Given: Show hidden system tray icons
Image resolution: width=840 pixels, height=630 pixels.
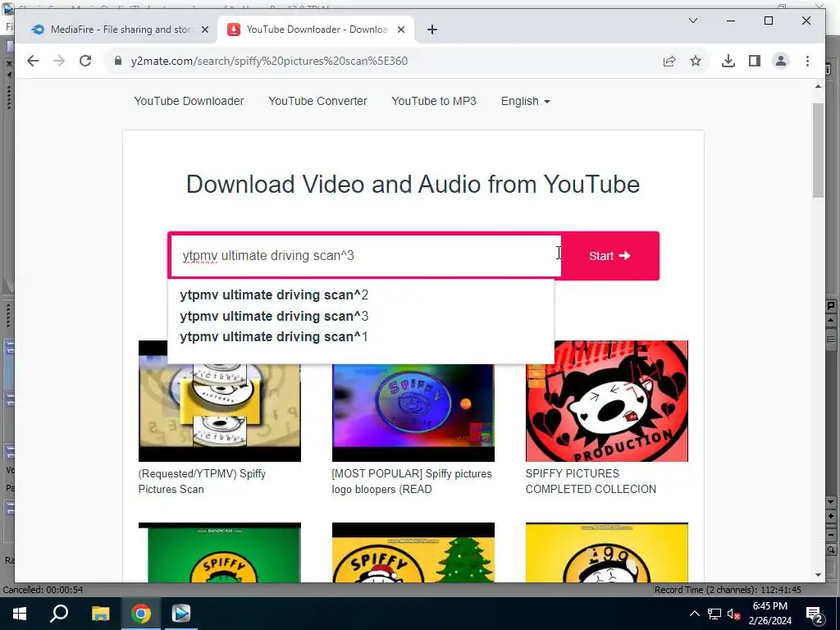Looking at the screenshot, I should [x=694, y=614].
